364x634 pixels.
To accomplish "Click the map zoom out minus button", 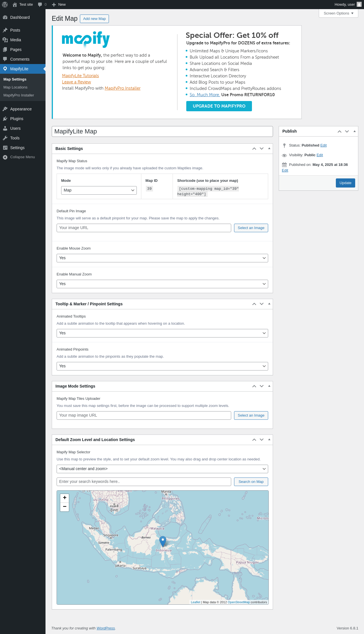I will pos(65,507).
